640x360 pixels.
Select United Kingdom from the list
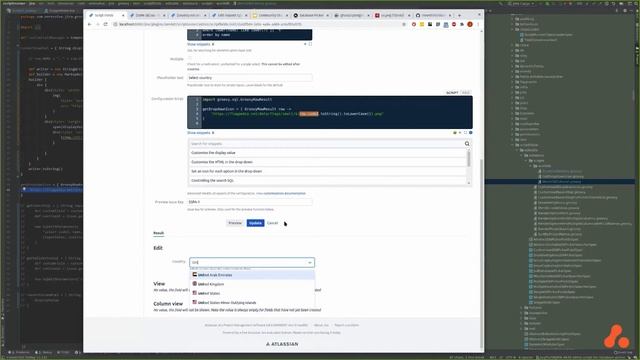[x=252, y=284]
